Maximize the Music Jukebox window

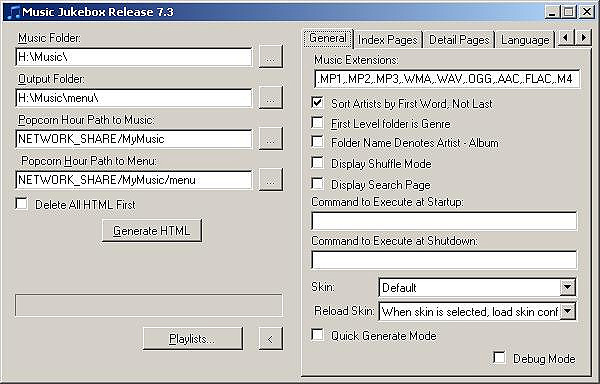tap(569, 12)
